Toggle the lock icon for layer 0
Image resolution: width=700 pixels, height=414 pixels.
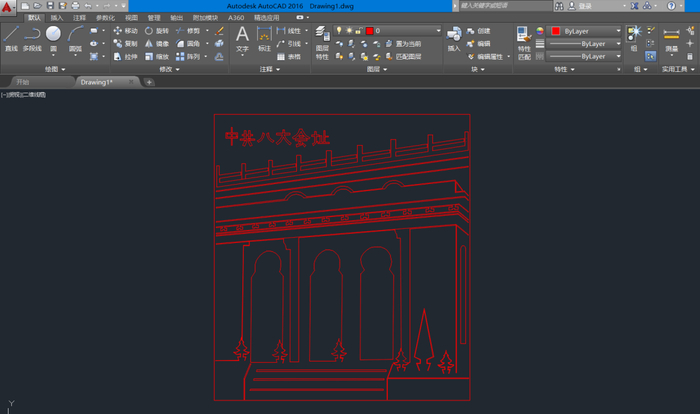point(358,31)
